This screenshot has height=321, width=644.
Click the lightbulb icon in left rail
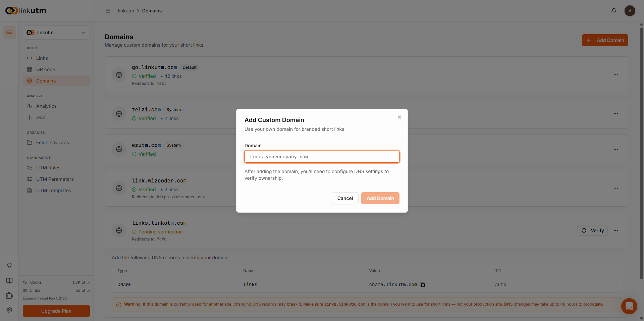(x=9, y=266)
